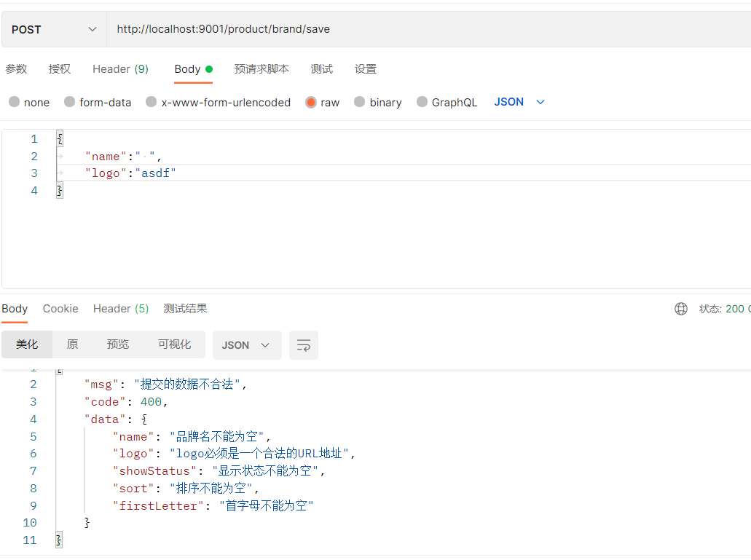751x560 pixels.
Task: Click the "msg" response line
Action: click(x=166, y=384)
